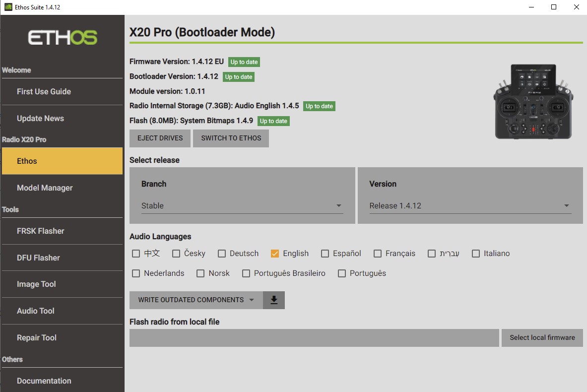587x392 pixels.
Task: Click the local firmware file path field
Action: click(314, 337)
